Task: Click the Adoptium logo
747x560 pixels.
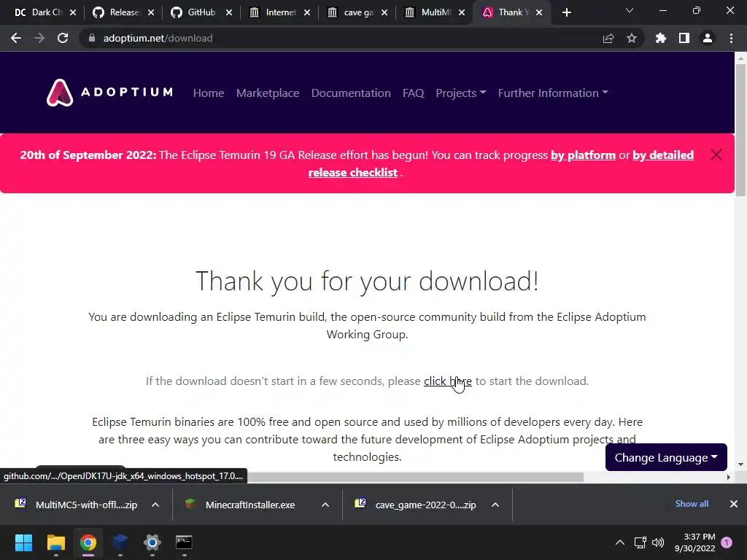Action: 109,93
